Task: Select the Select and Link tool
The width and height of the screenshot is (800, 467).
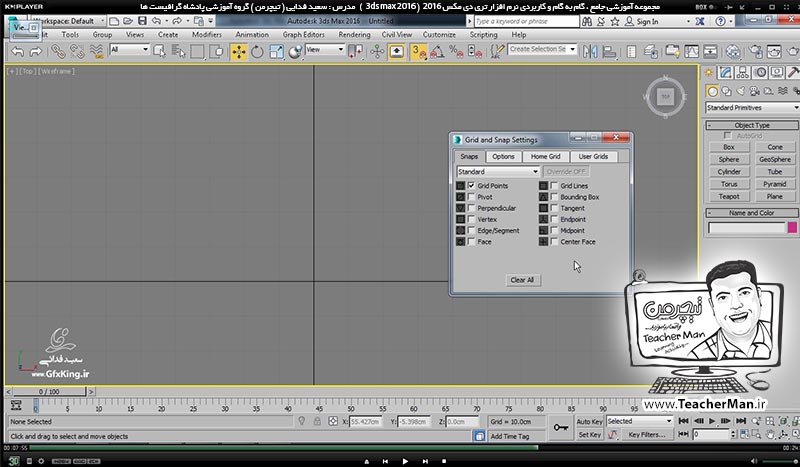Action: tap(58, 52)
